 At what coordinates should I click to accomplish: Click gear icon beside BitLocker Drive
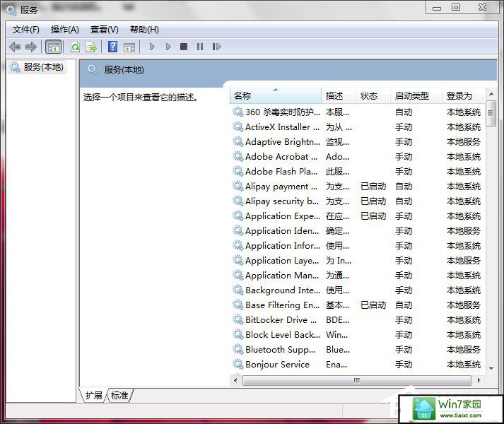click(x=238, y=320)
